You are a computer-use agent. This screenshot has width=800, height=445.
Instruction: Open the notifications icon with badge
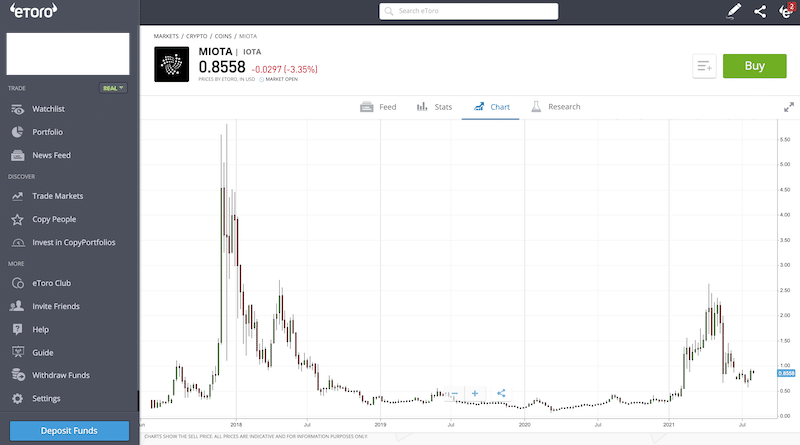pyautogui.click(x=787, y=11)
